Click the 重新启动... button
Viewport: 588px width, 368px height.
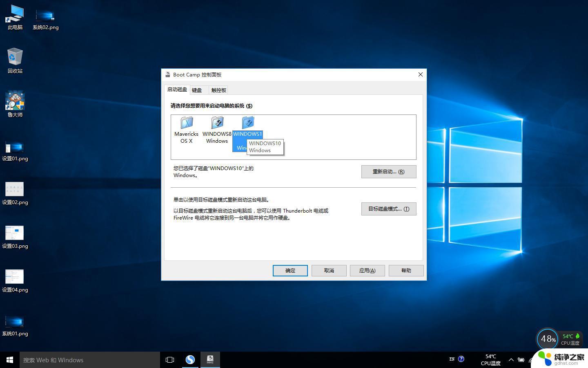389,172
